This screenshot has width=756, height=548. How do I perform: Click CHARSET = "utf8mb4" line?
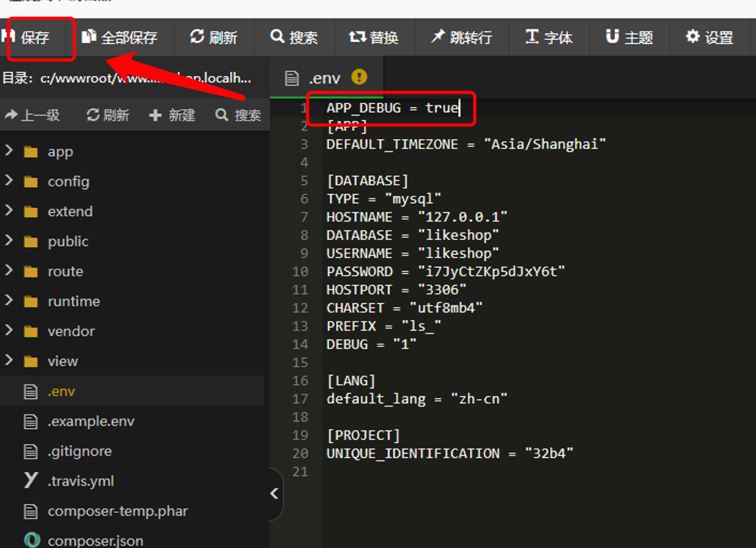point(404,308)
